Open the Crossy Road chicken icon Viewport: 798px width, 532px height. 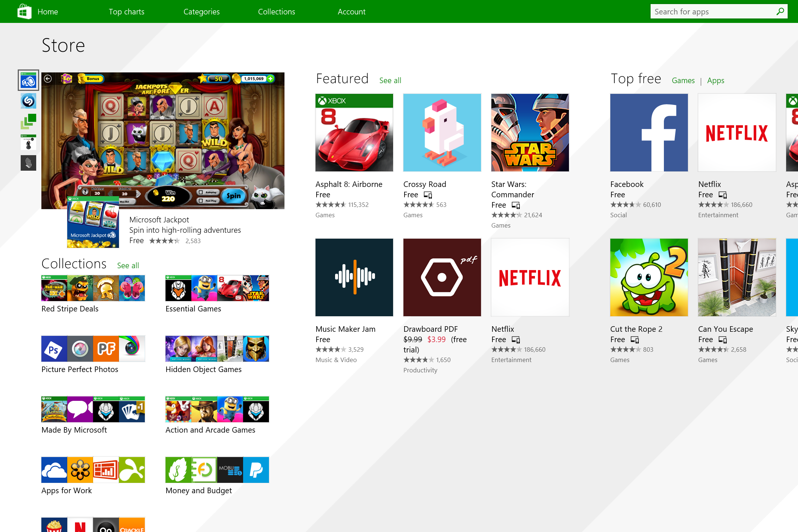(442, 133)
